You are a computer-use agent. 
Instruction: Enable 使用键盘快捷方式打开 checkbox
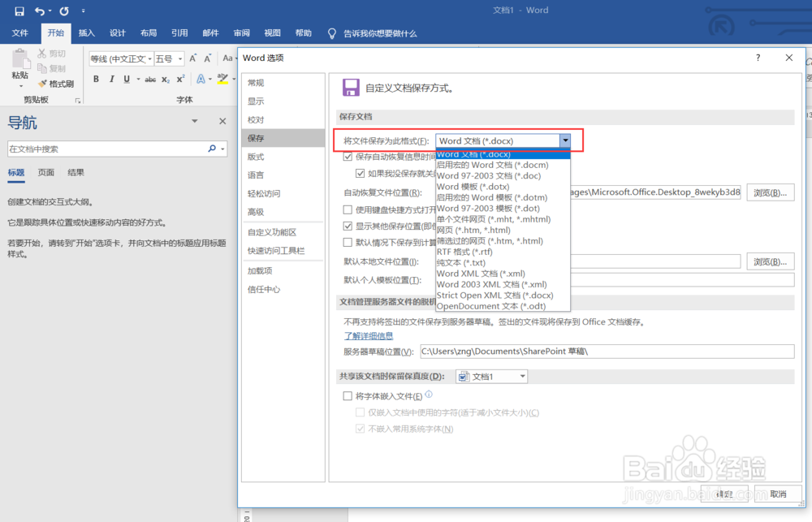(348, 209)
